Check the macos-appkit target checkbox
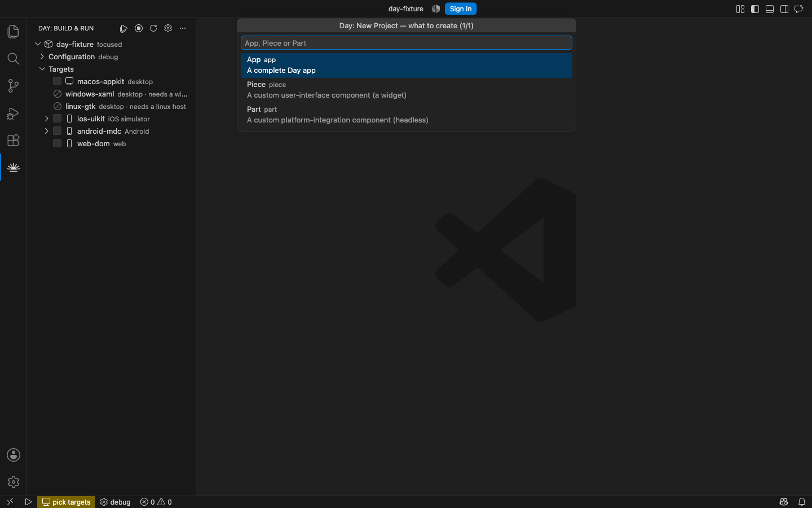 click(58, 81)
